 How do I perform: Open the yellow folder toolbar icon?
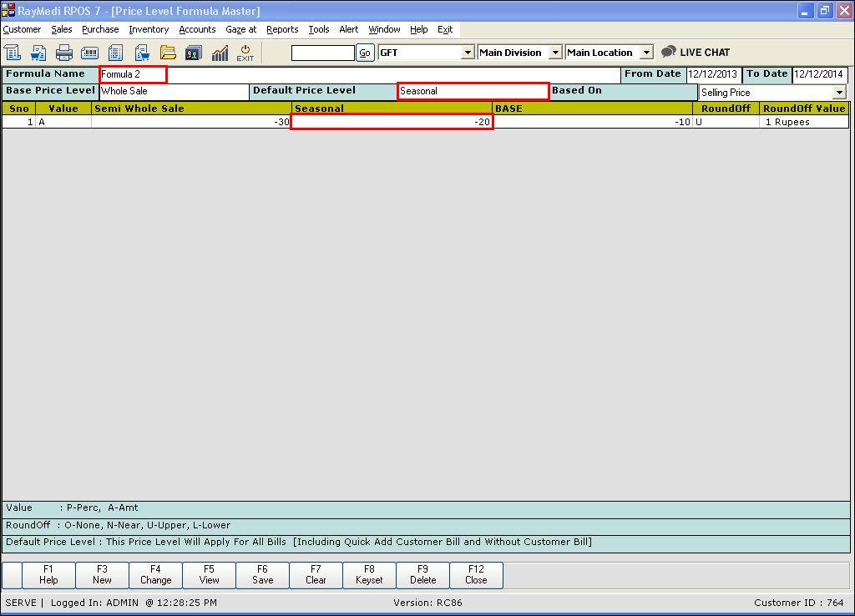168,53
